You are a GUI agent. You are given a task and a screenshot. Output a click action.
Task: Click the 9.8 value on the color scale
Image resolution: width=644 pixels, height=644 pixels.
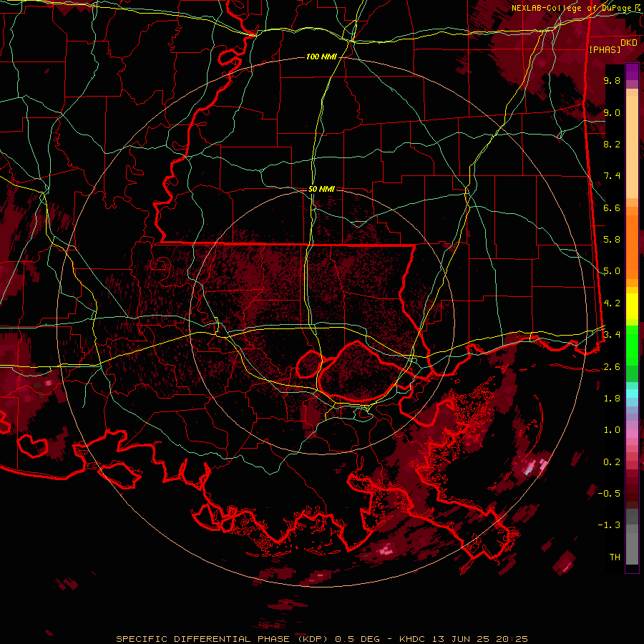(612, 80)
